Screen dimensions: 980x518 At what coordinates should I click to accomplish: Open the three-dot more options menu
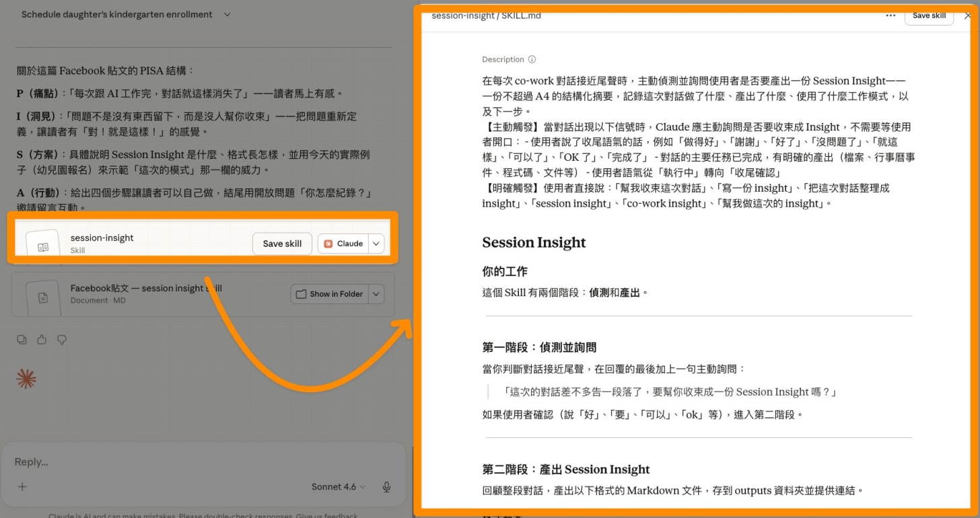(x=890, y=15)
